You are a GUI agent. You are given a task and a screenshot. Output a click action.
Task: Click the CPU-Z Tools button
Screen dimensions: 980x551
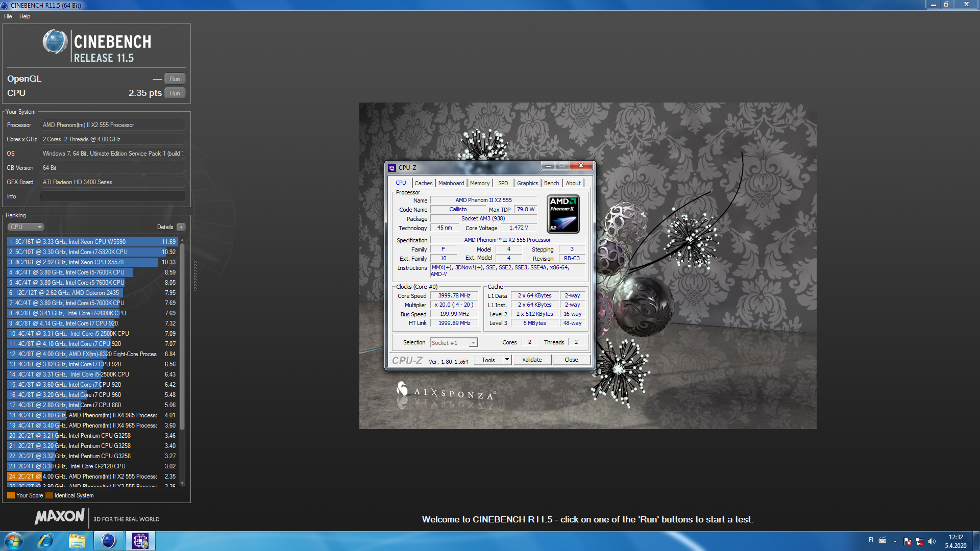488,360
